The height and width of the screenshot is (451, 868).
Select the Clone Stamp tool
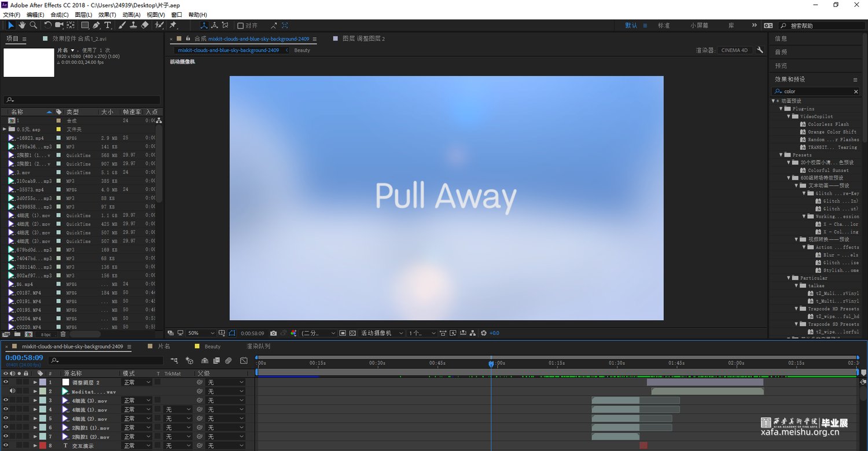133,25
